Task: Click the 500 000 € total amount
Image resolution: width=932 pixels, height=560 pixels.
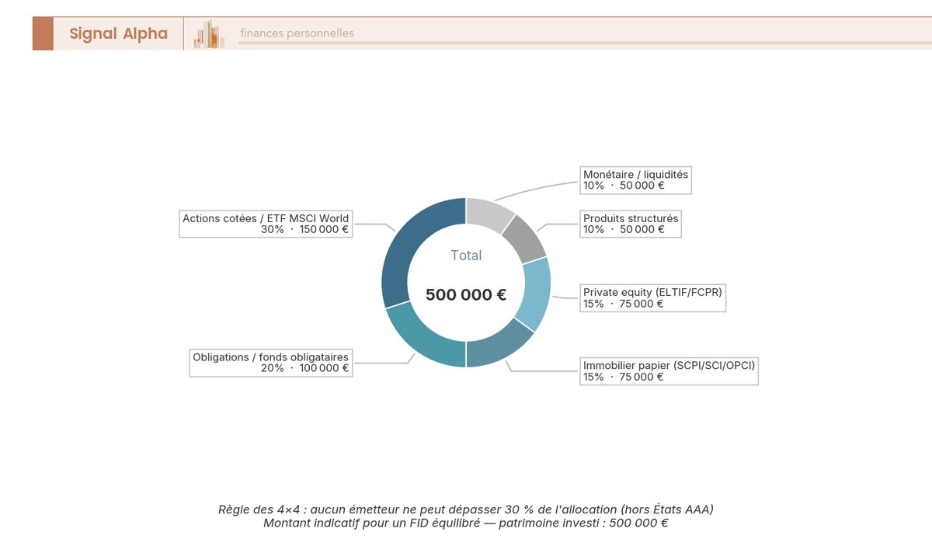Action: 466,294
